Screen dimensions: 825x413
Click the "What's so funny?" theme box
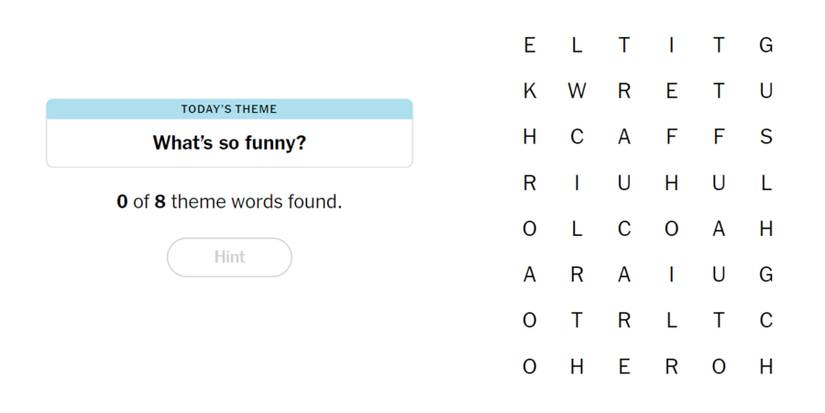pyautogui.click(x=229, y=142)
